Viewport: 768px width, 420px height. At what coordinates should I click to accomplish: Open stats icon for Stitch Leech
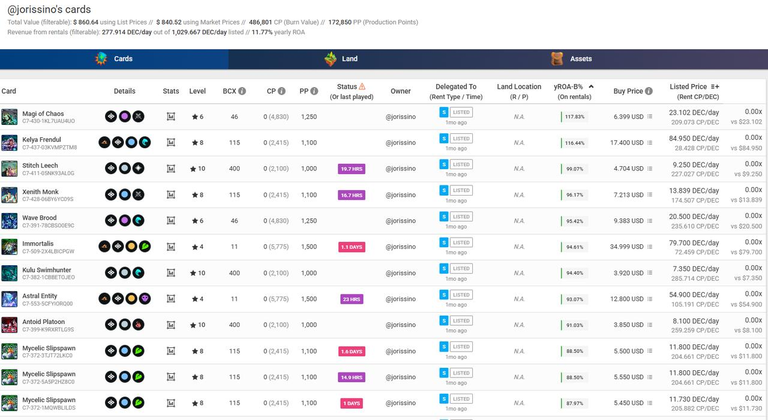click(171, 169)
